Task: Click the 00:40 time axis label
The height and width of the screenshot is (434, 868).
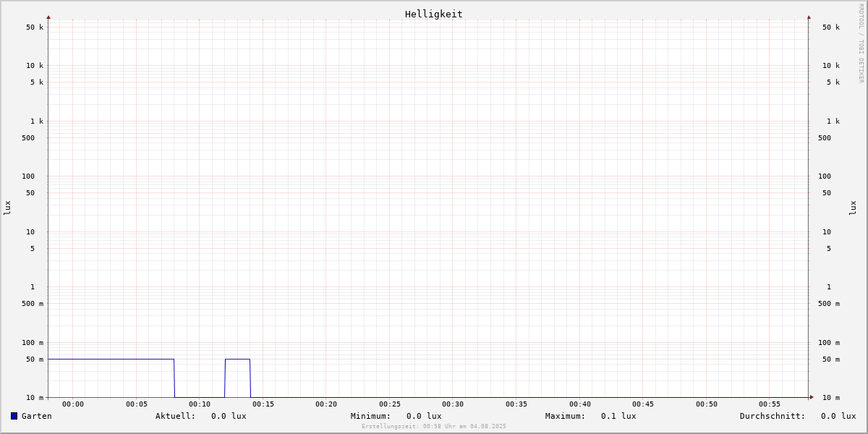Action: (580, 404)
